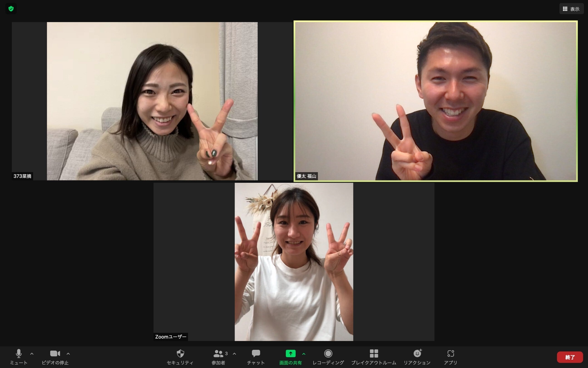Image resolution: width=588 pixels, height=368 pixels.
Task: Mute the microphone (ミュート)
Action: [x=19, y=353]
